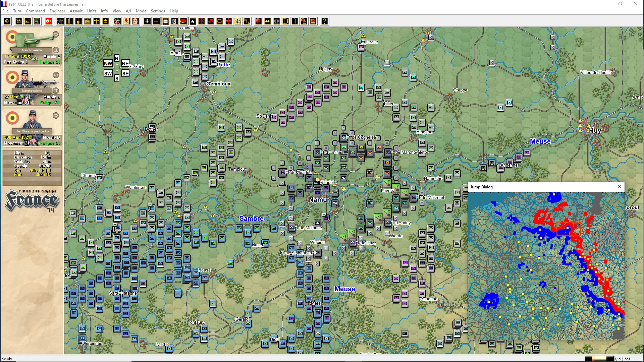Click the crosshair target toolbar icon

tap(7, 21)
